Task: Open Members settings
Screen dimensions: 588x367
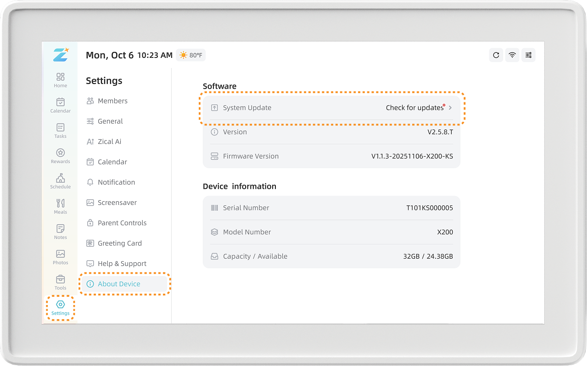Action: click(107, 101)
